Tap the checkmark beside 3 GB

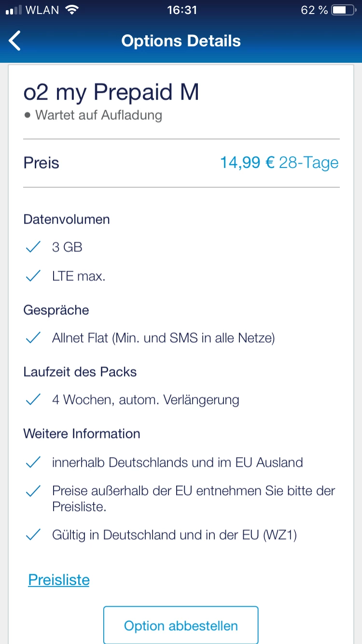coord(33,248)
